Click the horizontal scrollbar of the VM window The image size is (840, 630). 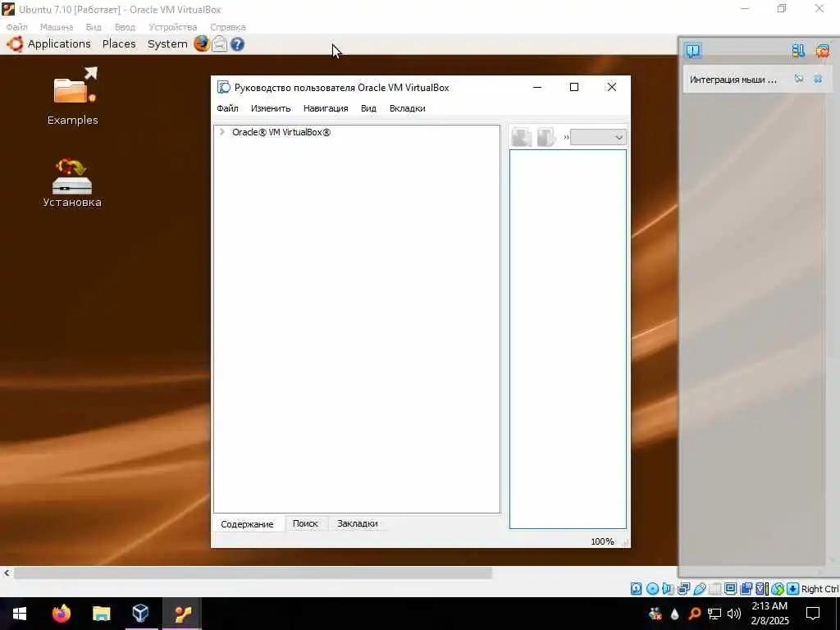(x=253, y=573)
